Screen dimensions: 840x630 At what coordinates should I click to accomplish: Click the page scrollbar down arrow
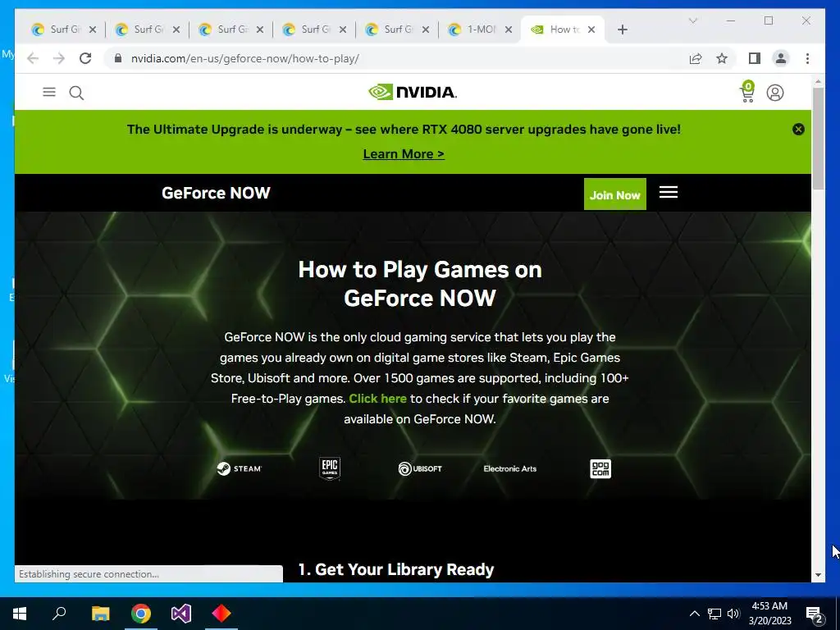[818, 575]
